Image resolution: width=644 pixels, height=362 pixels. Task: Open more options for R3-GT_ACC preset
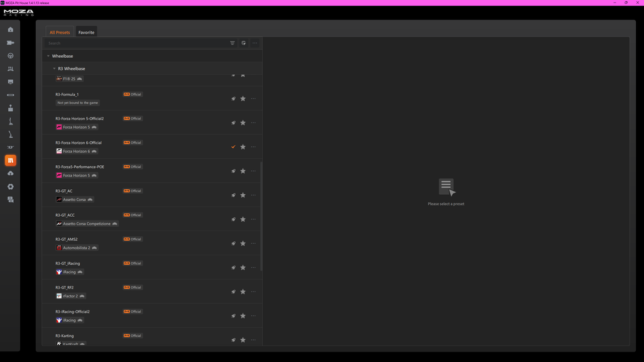(x=253, y=219)
